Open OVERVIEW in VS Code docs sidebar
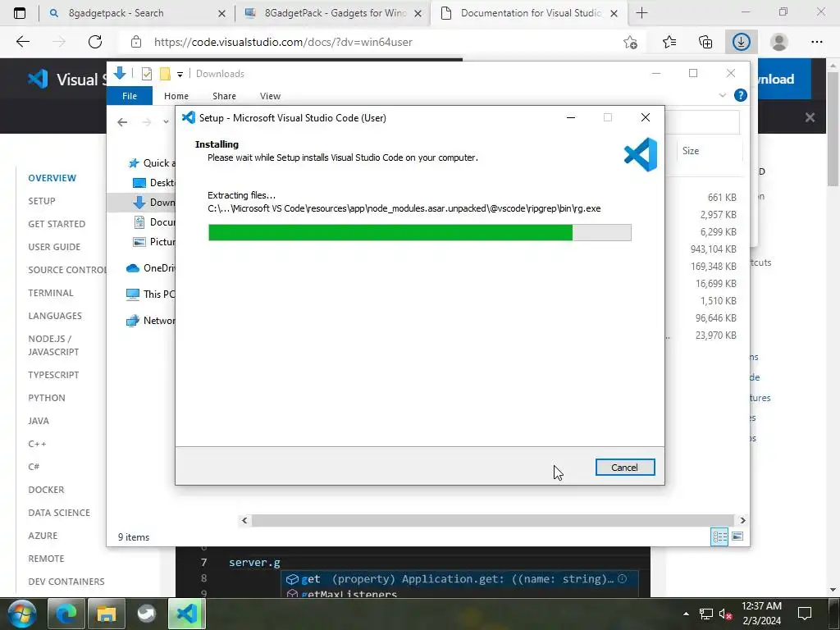The width and height of the screenshot is (840, 630). 52,178
